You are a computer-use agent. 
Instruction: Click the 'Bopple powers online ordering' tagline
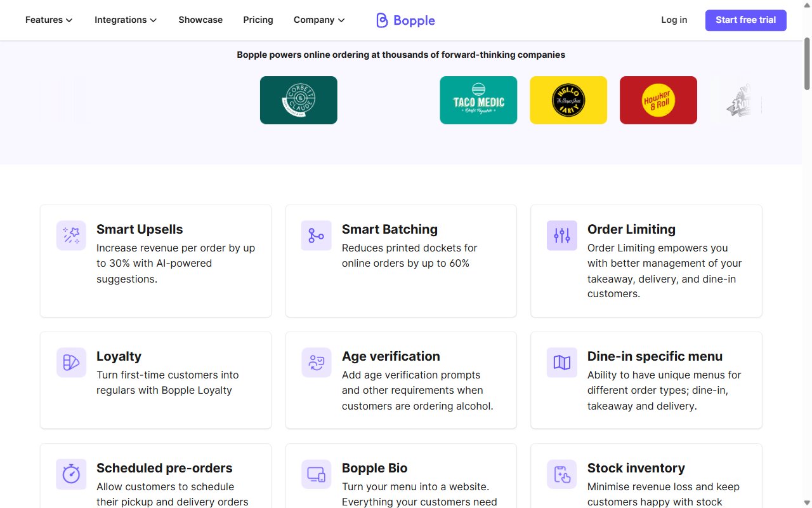(401, 55)
